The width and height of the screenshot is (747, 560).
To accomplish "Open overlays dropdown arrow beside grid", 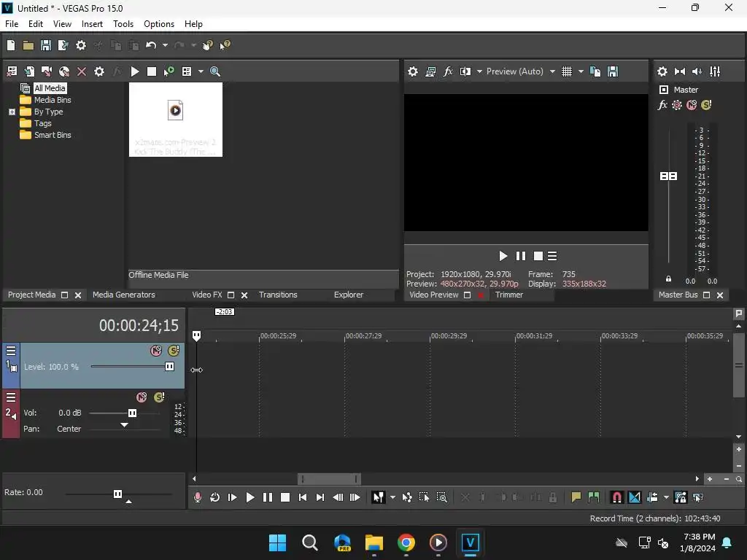I will pos(581,71).
